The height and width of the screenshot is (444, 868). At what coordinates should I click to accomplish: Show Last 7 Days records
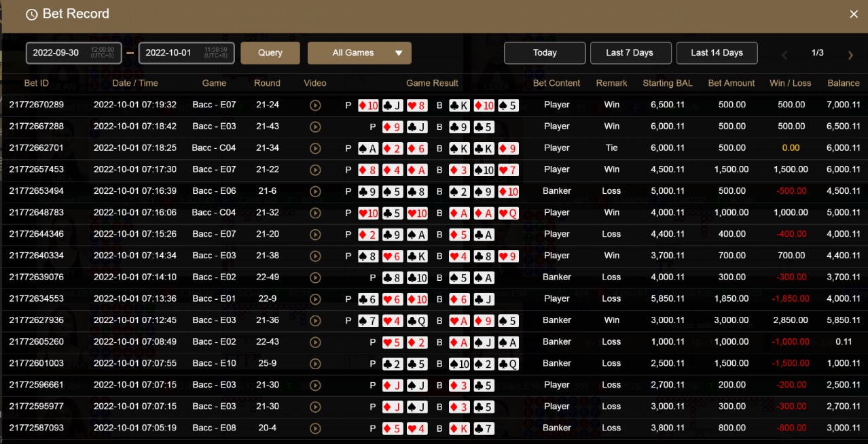[x=630, y=53]
